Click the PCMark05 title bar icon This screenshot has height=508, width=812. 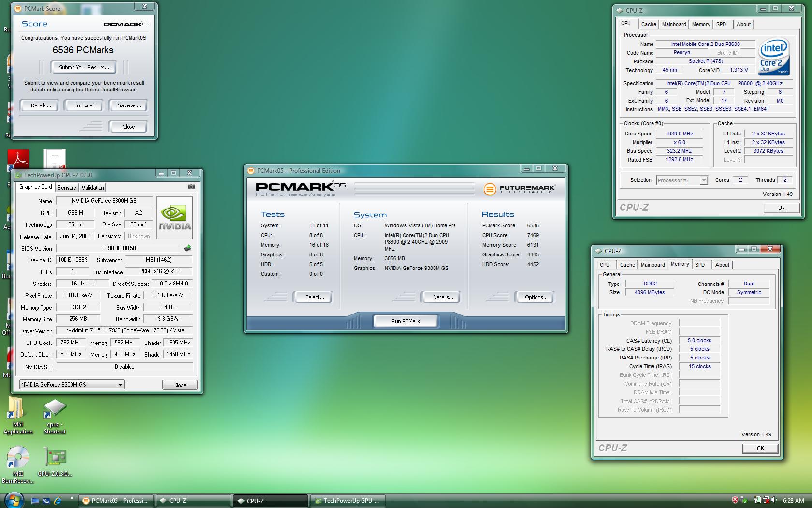250,171
